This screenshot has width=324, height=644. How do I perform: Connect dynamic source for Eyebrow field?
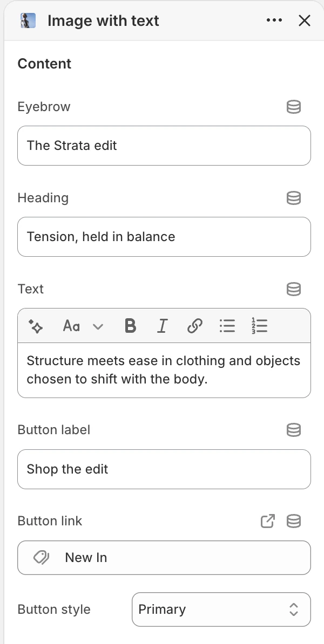click(294, 107)
